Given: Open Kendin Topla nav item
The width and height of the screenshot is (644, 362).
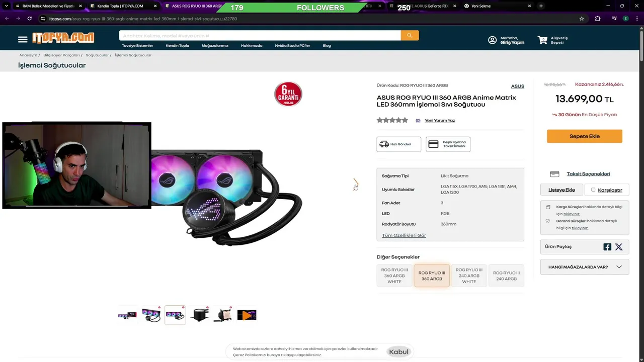Looking at the screenshot, I should click(x=178, y=46).
